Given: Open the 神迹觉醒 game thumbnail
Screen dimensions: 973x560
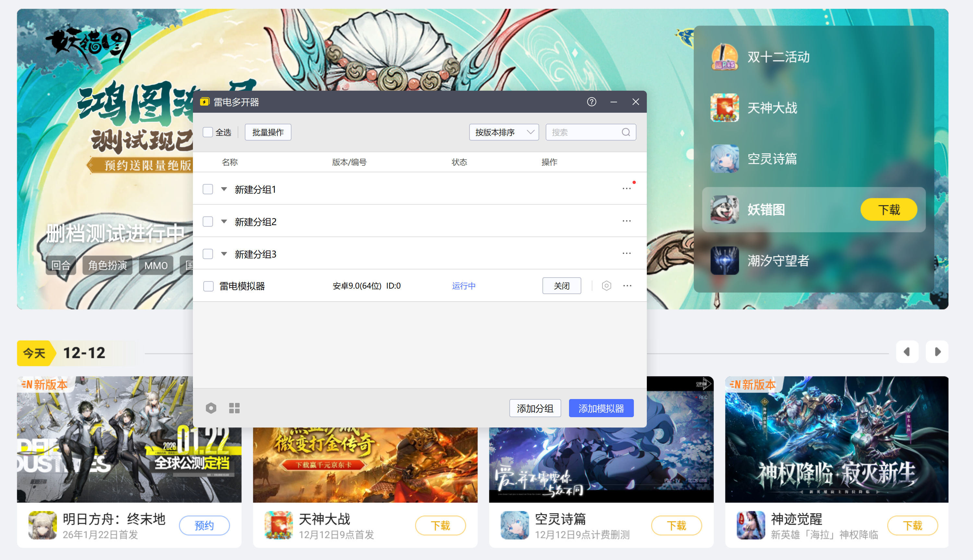Looking at the screenshot, I should pos(837,439).
